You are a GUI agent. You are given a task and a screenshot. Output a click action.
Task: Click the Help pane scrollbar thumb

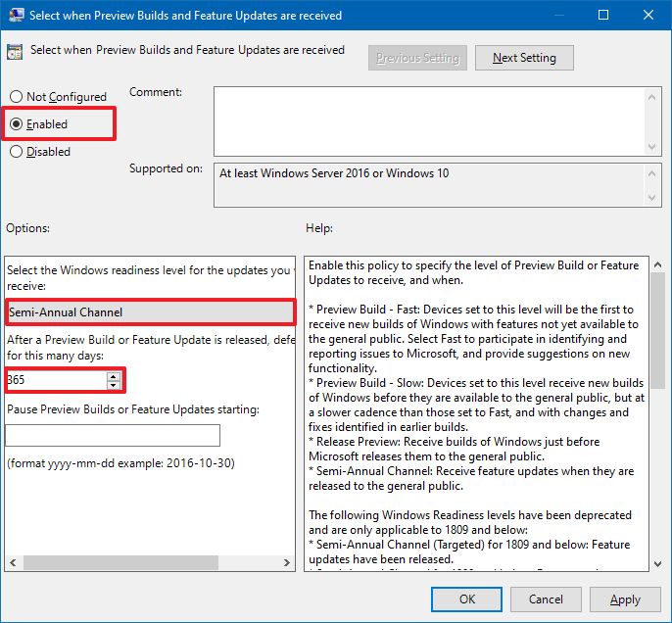(x=657, y=330)
